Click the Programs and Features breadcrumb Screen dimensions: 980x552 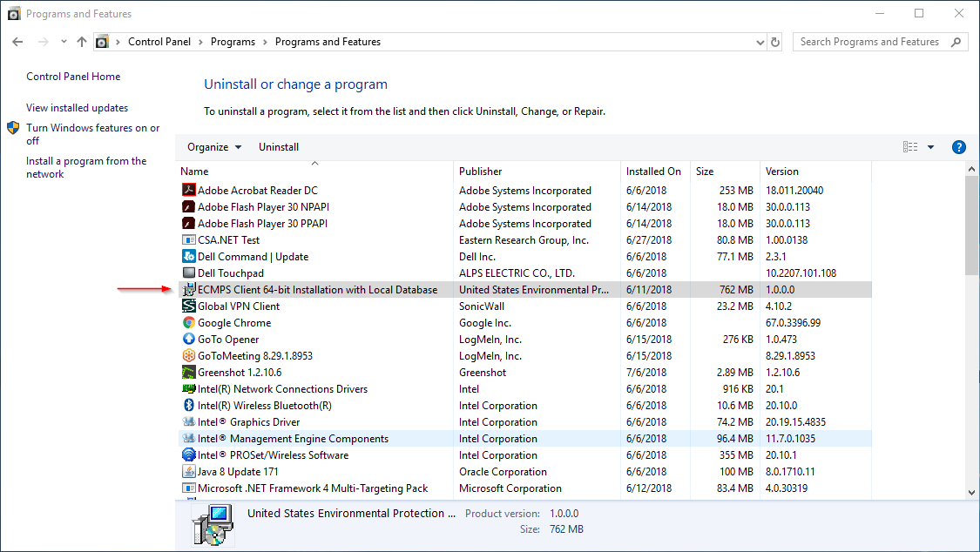[328, 42]
